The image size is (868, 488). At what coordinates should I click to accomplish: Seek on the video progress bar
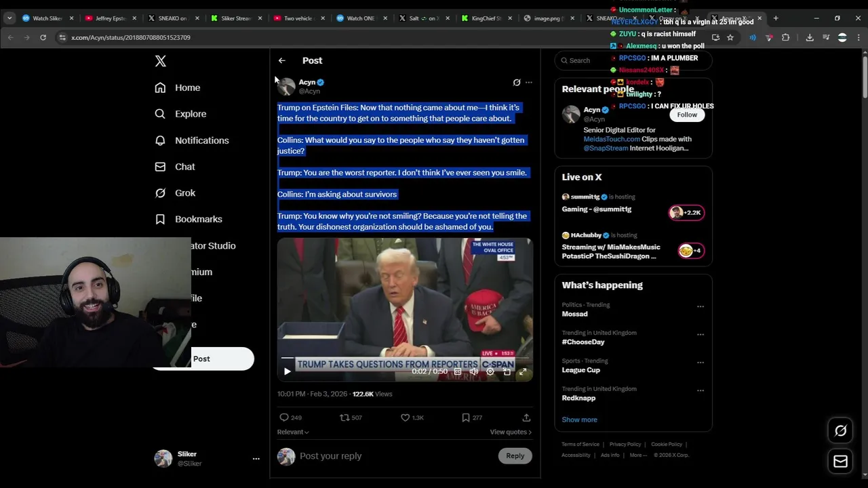pos(405,357)
